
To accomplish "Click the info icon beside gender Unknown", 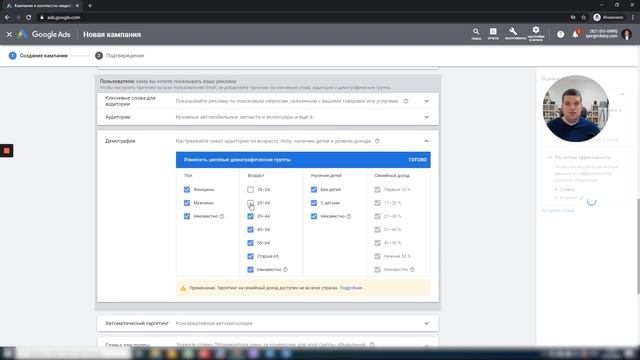I will pos(222,216).
